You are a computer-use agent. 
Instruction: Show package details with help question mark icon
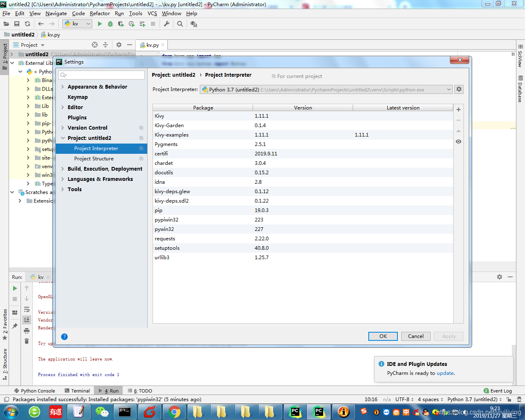pyautogui.click(x=64, y=337)
